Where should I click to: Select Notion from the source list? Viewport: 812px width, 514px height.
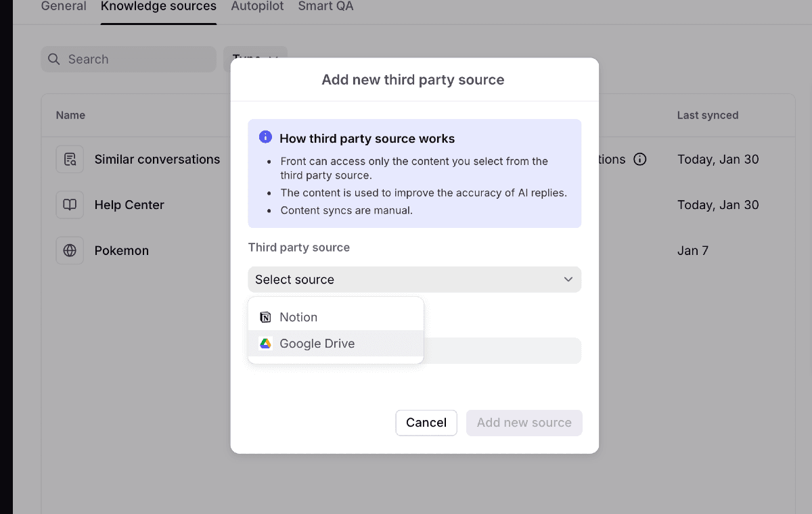click(x=298, y=317)
